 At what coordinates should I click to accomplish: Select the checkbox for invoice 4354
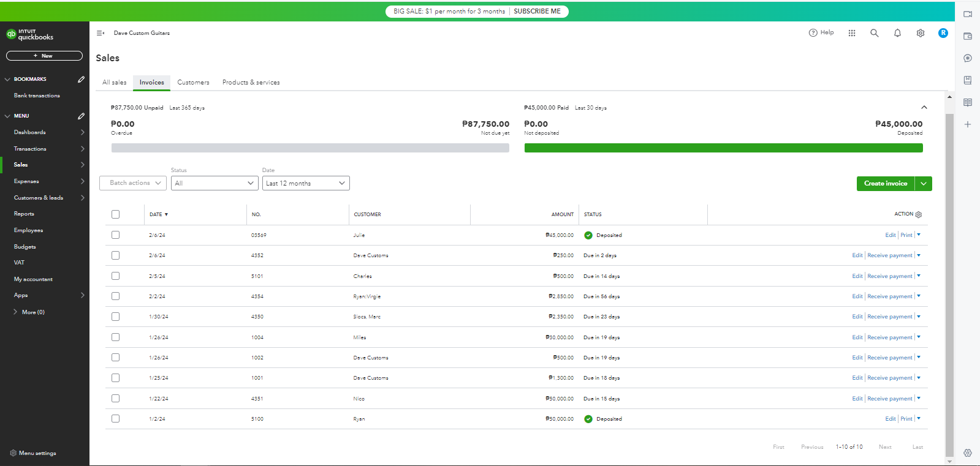coord(116,296)
